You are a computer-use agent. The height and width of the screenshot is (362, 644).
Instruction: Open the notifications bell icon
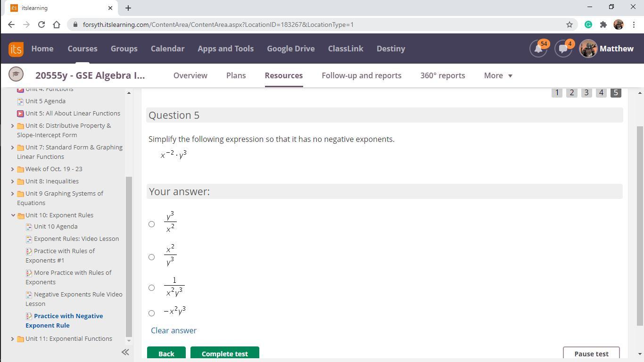tap(538, 49)
